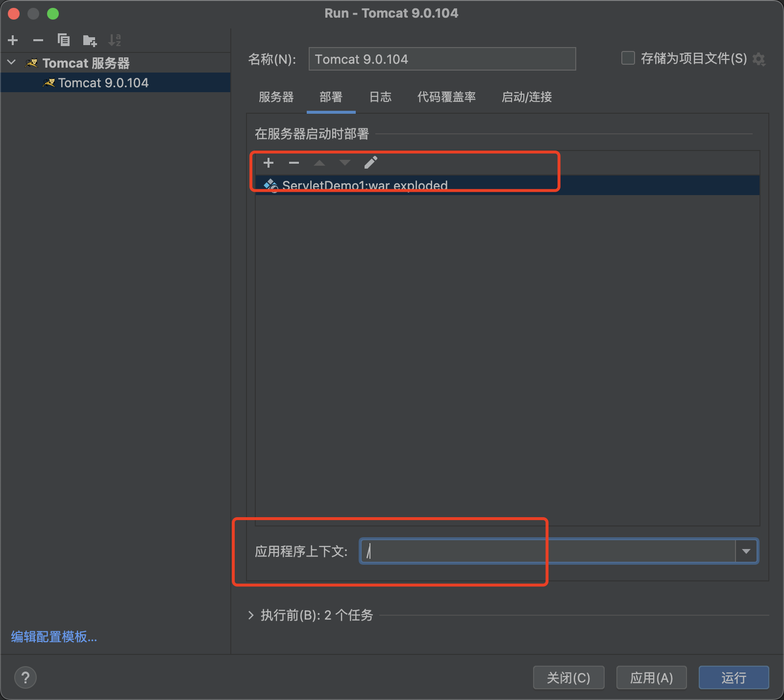This screenshot has width=784, height=700.
Task: Select the Tomcat 9.0.104 configuration in tree
Action: click(x=103, y=83)
